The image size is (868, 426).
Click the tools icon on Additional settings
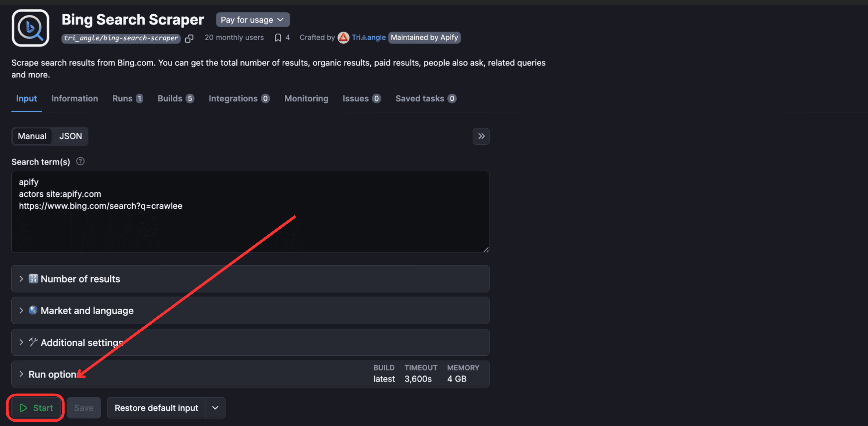pos(33,342)
